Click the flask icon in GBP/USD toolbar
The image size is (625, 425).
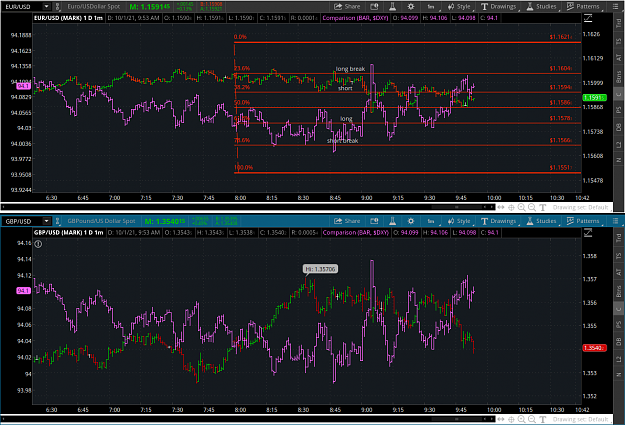click(392, 221)
